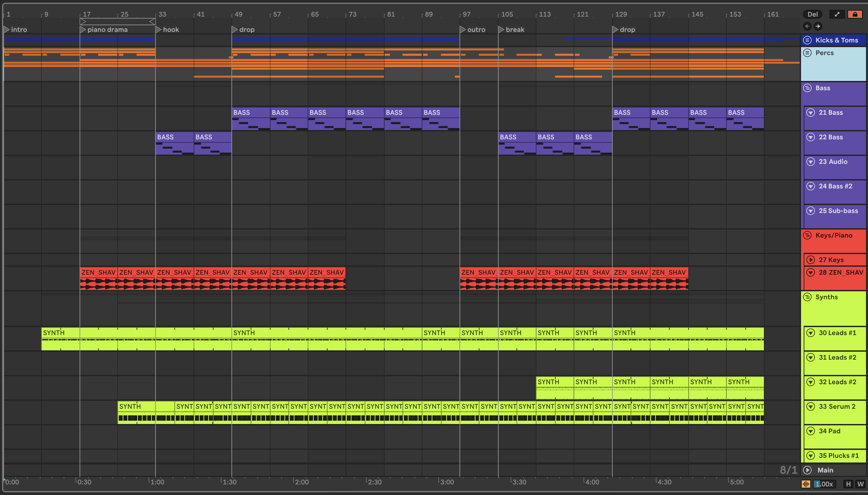Adjust the 1.00x waveform zoom slider
The width and height of the screenshot is (868, 495).
pyautogui.click(x=825, y=484)
